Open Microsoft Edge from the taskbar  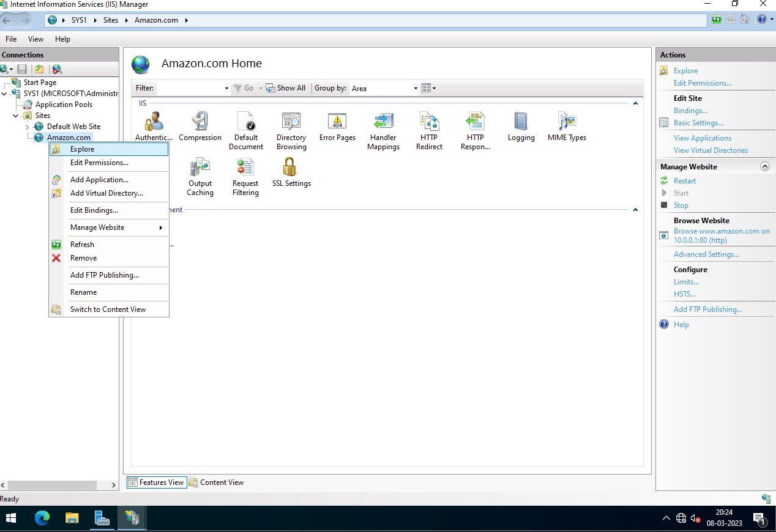42,518
